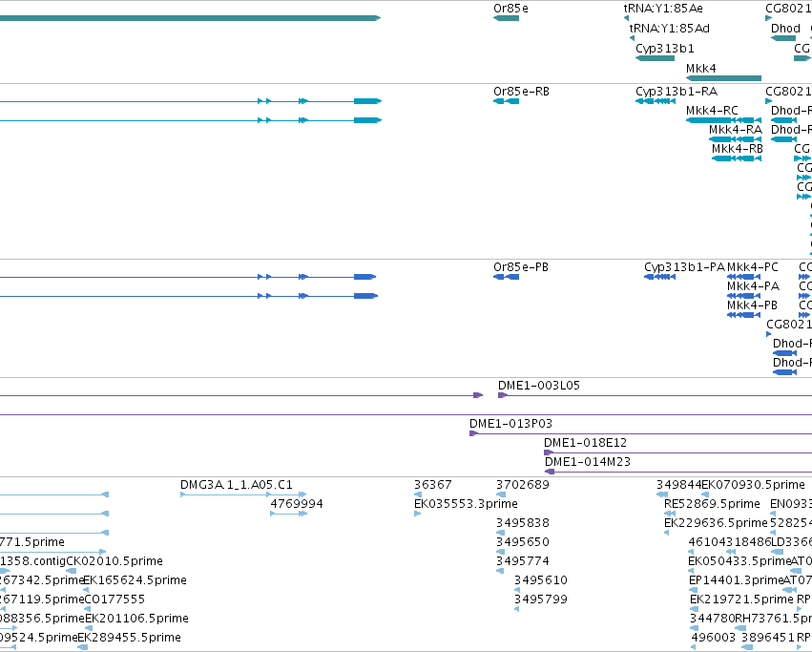Open BAC clone DME1-018E12

click(x=677, y=452)
